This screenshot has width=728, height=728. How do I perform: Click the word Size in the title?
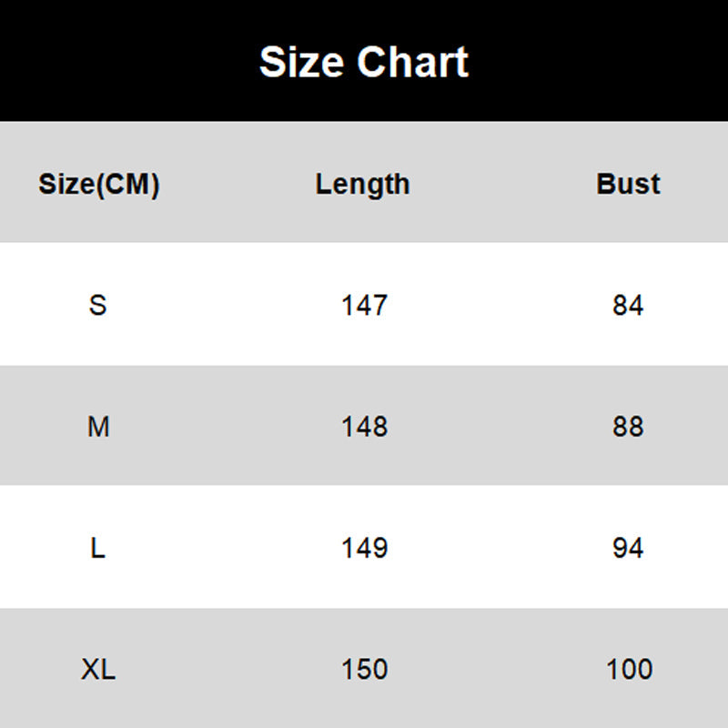303,62
